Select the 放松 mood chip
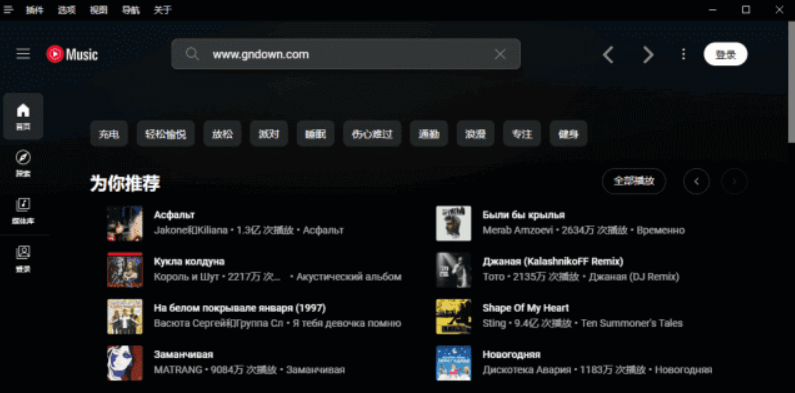Viewport: 795px width, 393px height. [x=223, y=134]
